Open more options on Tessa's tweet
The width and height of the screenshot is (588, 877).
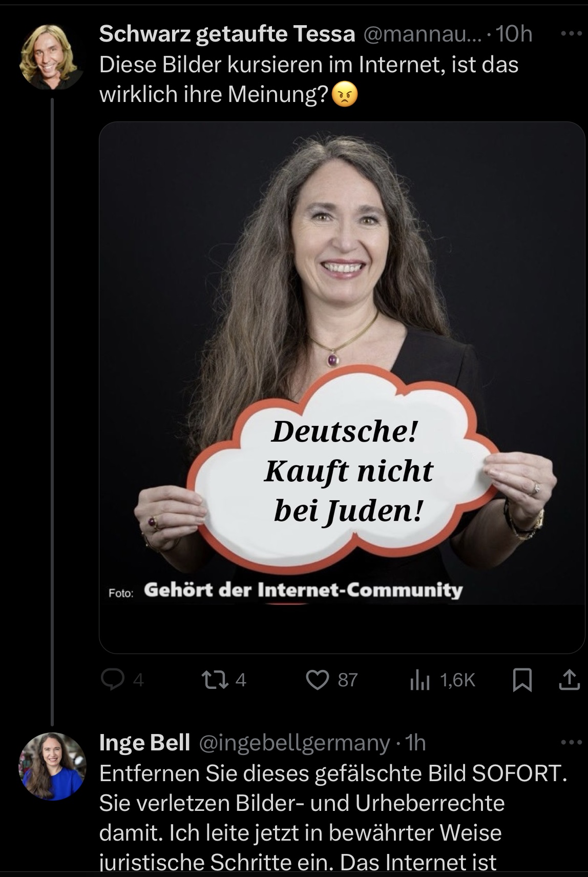tap(572, 34)
